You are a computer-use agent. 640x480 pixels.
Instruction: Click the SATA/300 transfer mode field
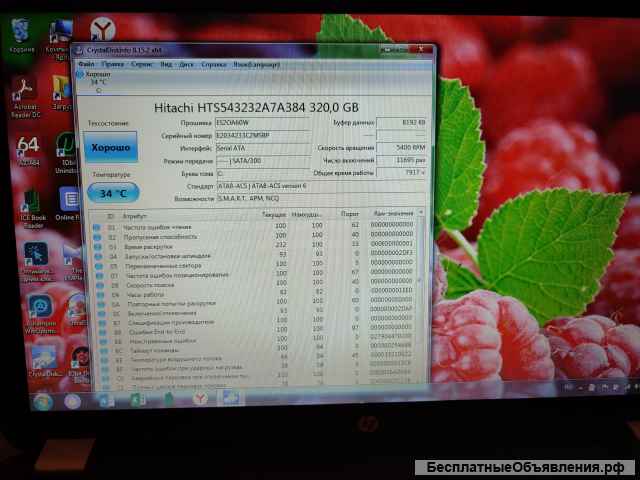tap(263, 161)
